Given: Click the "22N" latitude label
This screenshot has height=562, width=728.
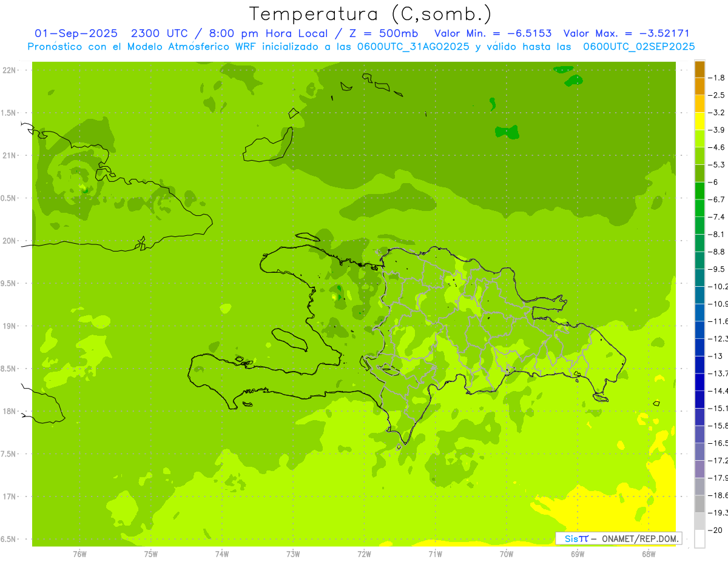Looking at the screenshot, I should coord(10,70).
